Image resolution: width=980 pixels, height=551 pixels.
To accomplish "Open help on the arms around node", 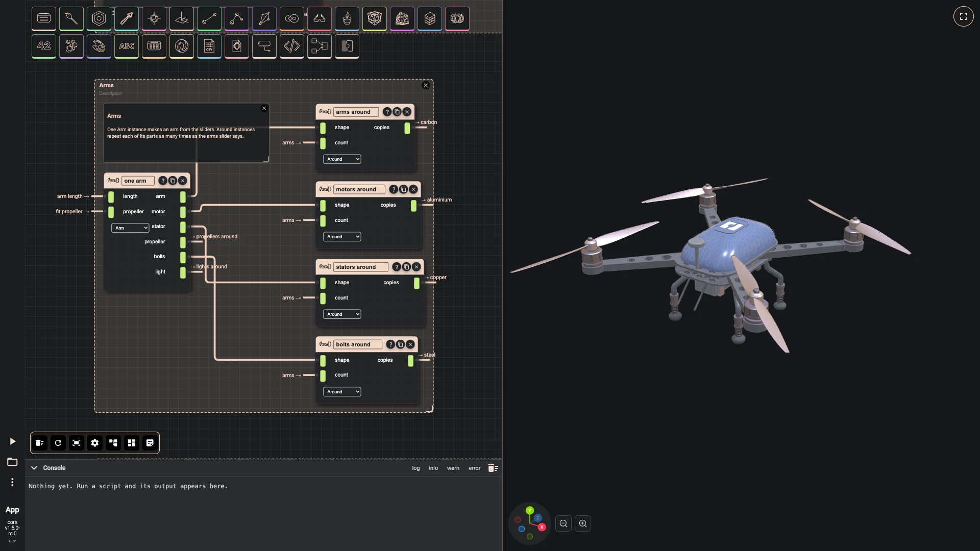I will coord(387,112).
